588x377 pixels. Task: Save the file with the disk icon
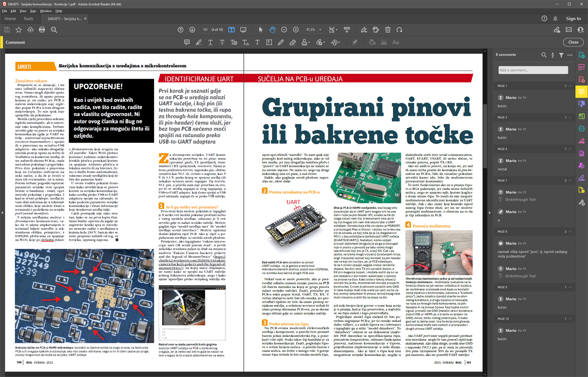tap(7, 30)
